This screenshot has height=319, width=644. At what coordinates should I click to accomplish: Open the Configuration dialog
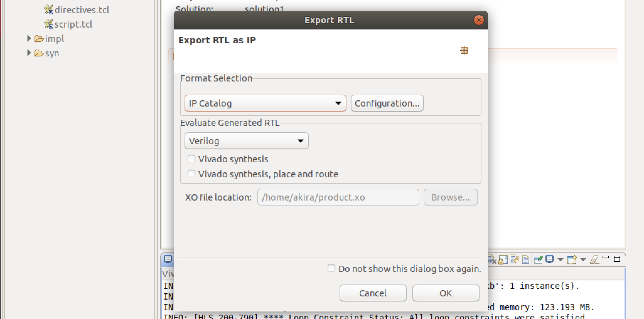pos(387,103)
